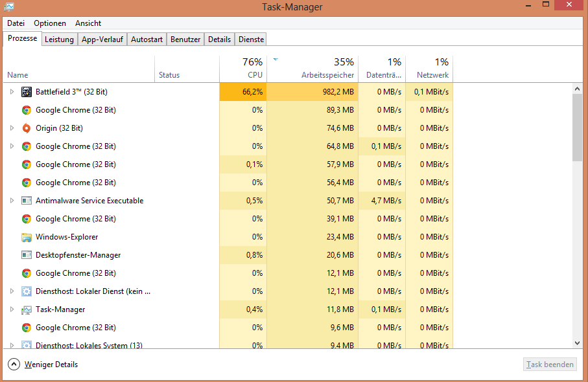Select the Windows-Explorer process name
This screenshot has height=382, width=588.
(67, 237)
